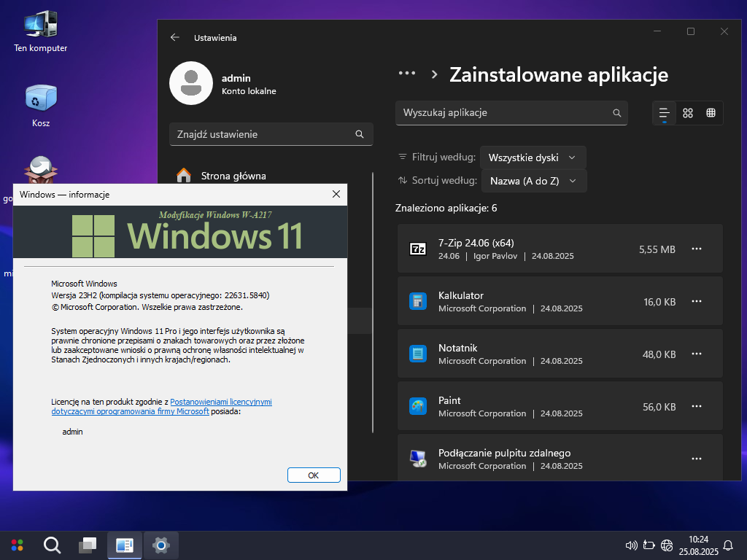Select the table view layout icon

pyautogui.click(x=711, y=113)
